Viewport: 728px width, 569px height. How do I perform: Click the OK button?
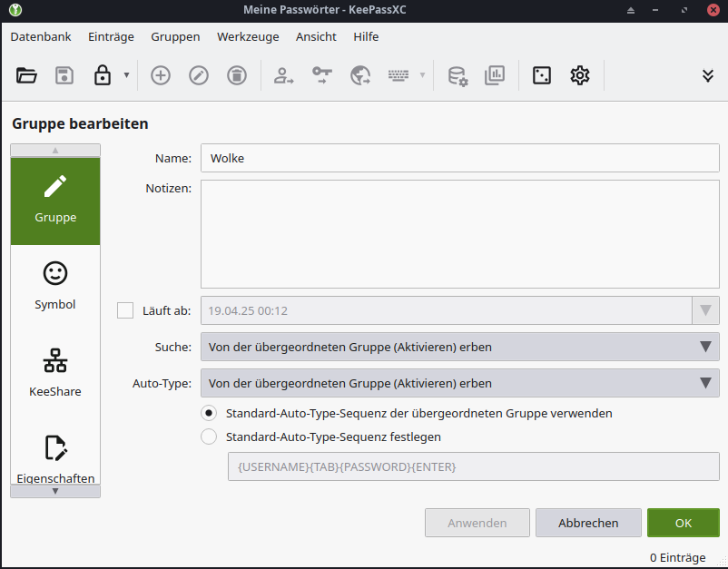click(x=683, y=523)
